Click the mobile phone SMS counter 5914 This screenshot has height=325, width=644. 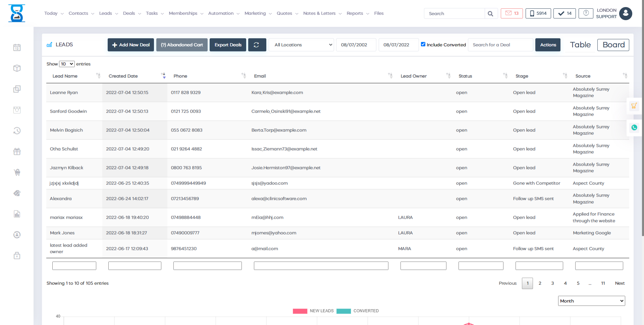(x=538, y=13)
